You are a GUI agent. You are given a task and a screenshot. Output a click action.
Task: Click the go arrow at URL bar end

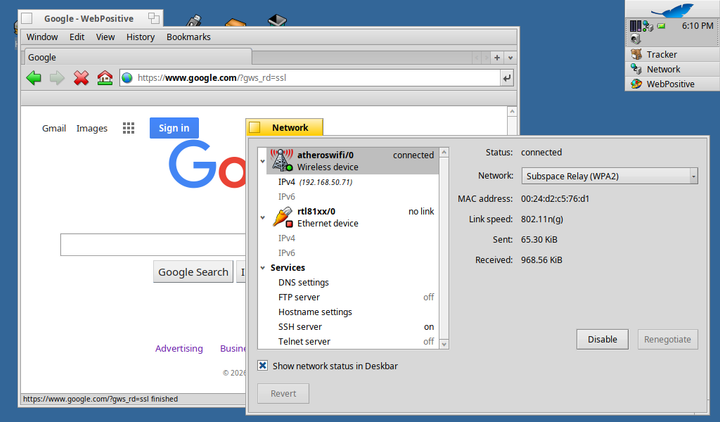pyautogui.click(x=506, y=78)
